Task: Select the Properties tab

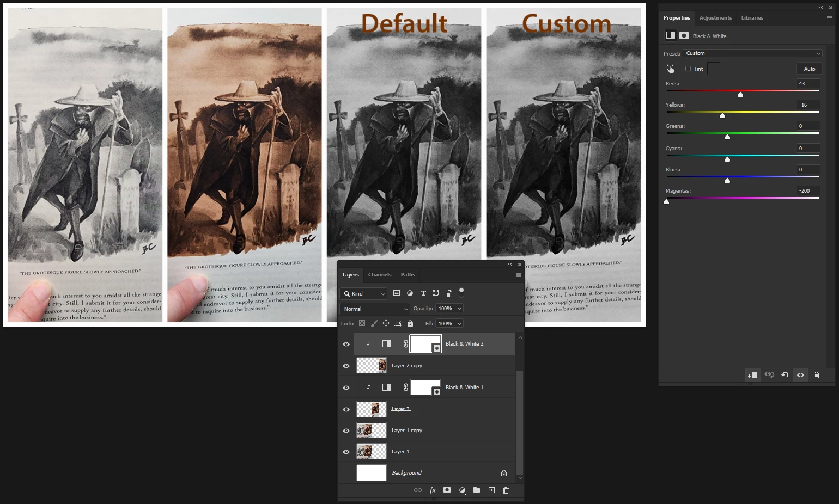Action: pos(677,18)
